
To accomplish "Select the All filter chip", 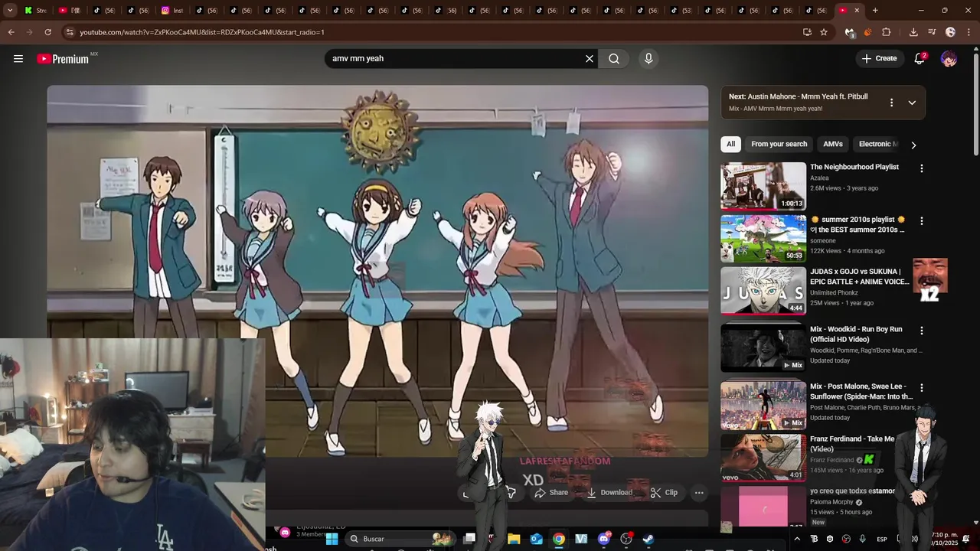I will [730, 144].
